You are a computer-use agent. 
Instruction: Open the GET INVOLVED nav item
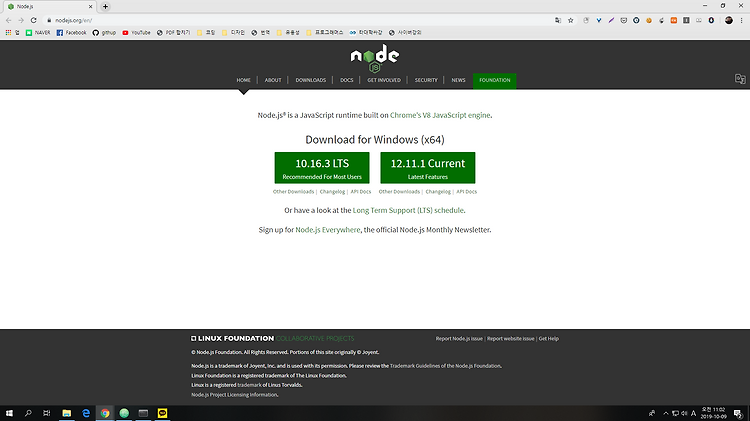(384, 80)
